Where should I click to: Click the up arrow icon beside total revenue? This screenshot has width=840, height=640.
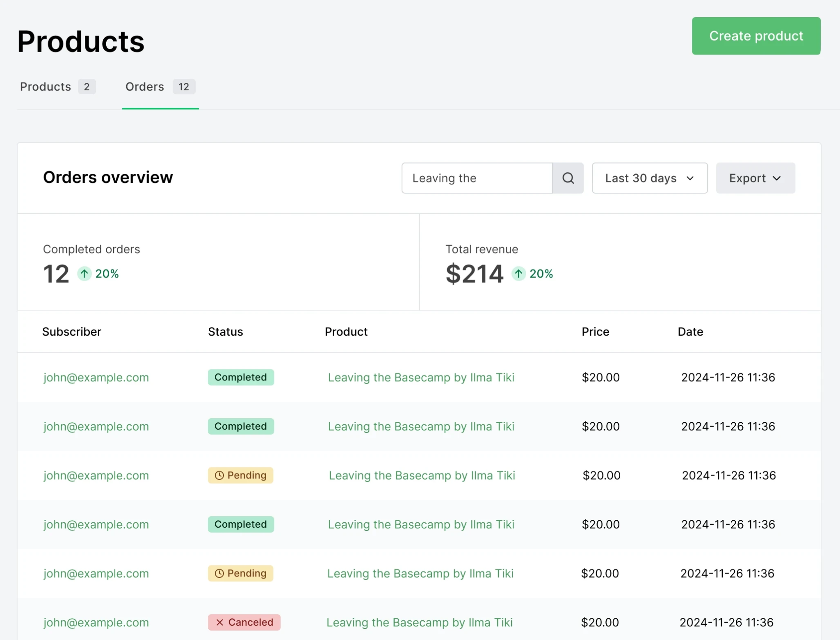point(518,273)
